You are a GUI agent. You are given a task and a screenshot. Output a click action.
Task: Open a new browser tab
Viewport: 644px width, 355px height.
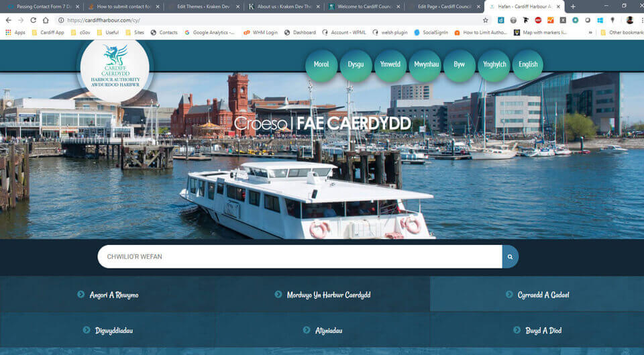[x=572, y=6]
